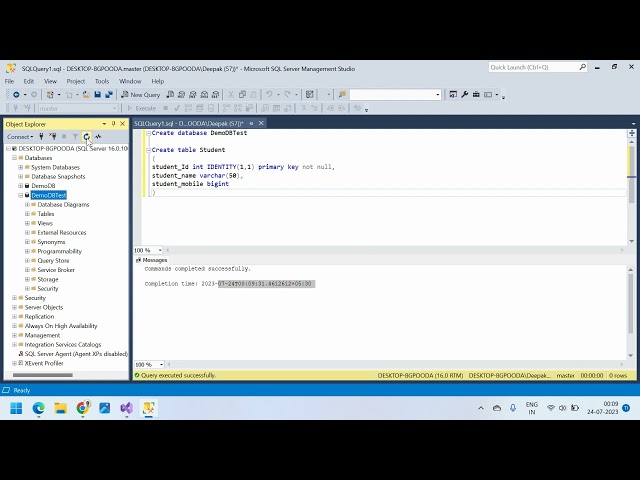The height and width of the screenshot is (480, 640).
Task: Click the Copy icon in toolbar
Action: coord(242,95)
